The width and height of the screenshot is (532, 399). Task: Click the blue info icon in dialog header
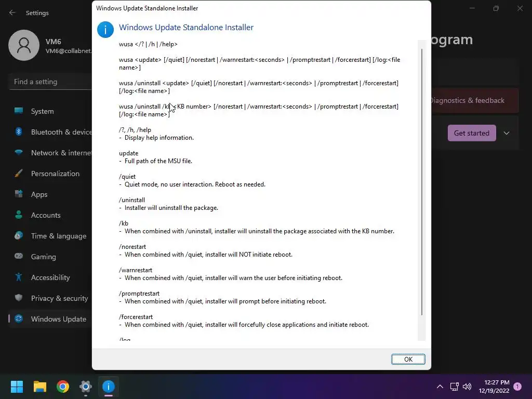pos(105,30)
